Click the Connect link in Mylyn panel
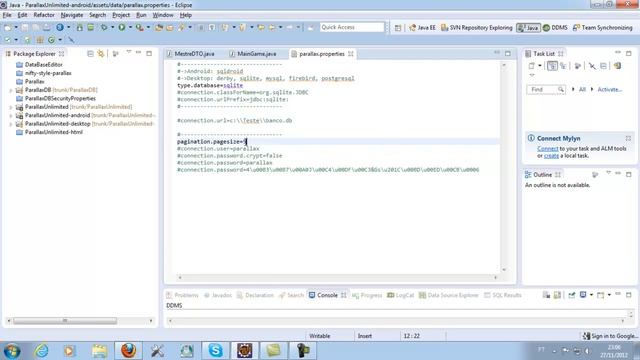 [x=547, y=149]
